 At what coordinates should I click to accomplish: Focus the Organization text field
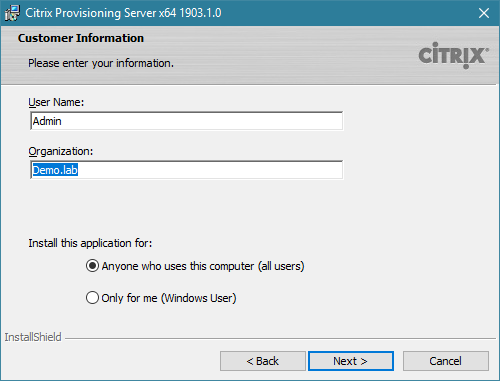[x=186, y=170]
